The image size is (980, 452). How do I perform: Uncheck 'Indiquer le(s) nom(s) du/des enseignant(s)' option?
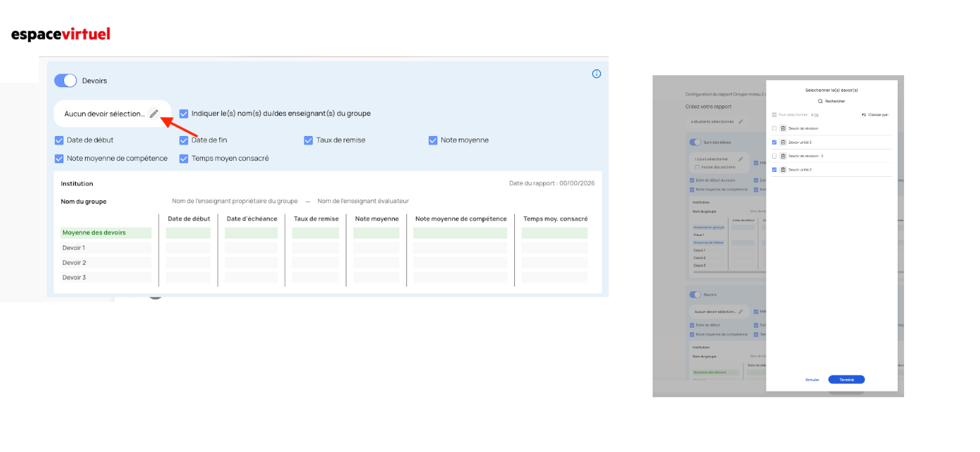click(x=184, y=114)
